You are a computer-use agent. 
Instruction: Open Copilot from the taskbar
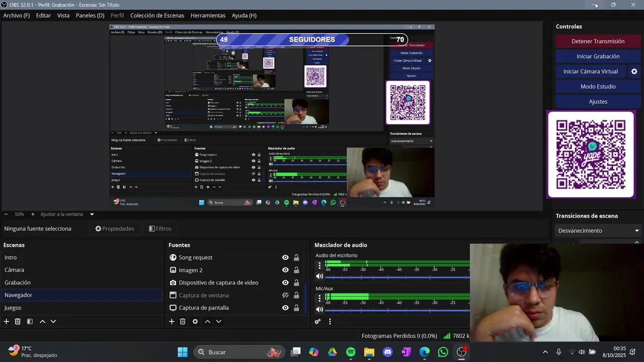pos(314,352)
